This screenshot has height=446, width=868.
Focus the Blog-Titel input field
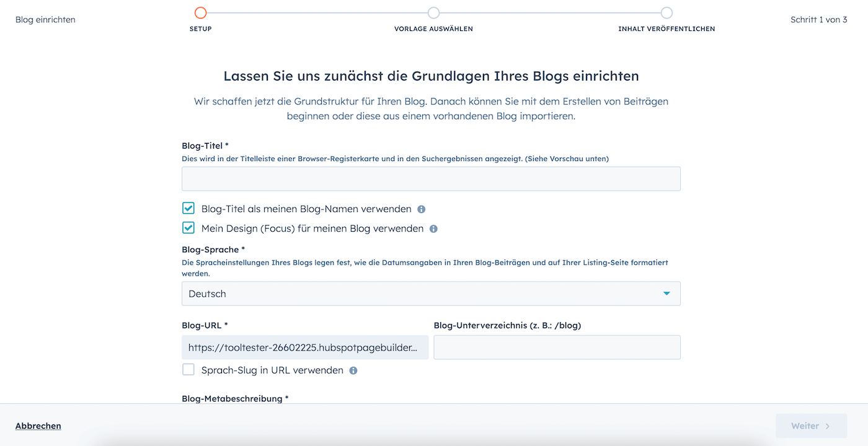[431, 178]
